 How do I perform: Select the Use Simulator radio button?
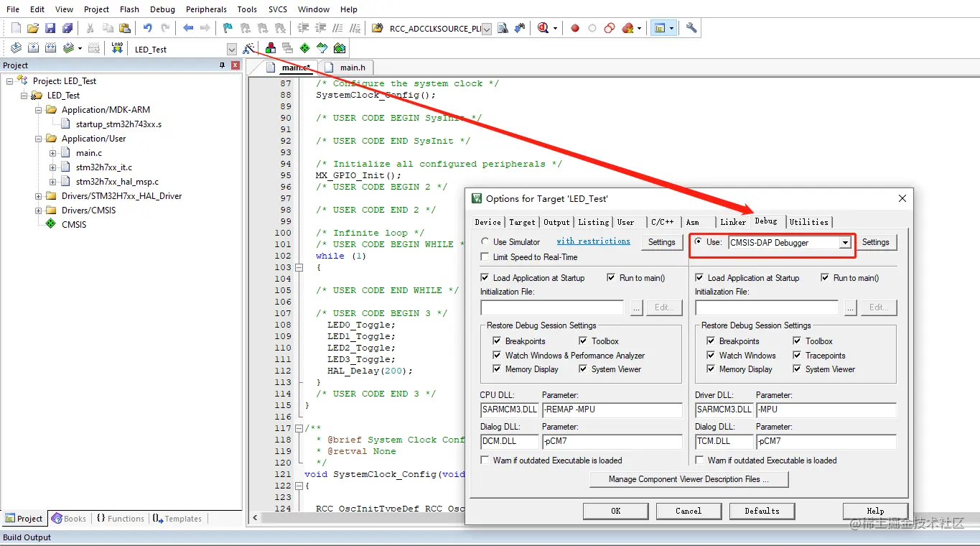(x=485, y=242)
